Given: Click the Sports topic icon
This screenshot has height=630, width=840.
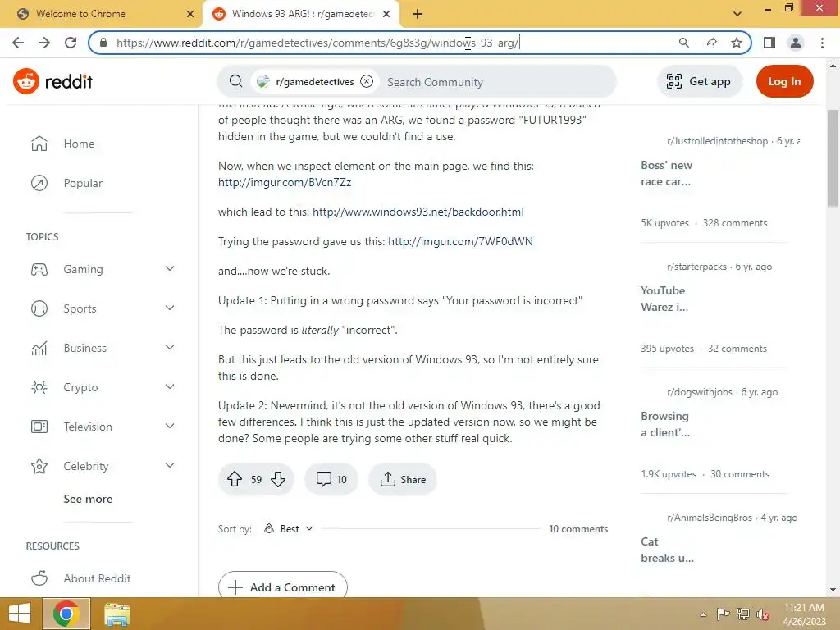Looking at the screenshot, I should pos(39,308).
